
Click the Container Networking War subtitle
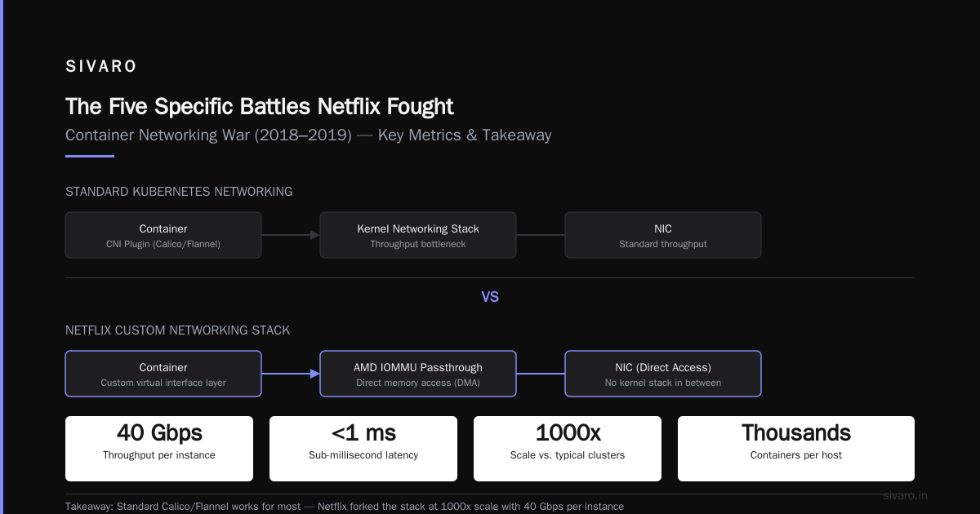pos(309,135)
